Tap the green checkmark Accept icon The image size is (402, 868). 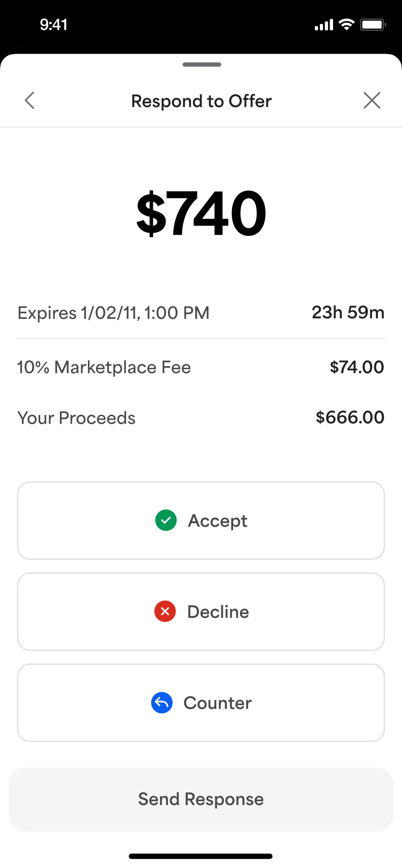[166, 520]
